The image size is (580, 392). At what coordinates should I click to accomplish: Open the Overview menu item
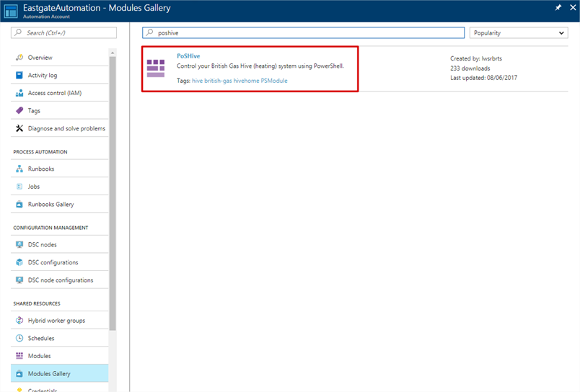[x=60, y=57]
